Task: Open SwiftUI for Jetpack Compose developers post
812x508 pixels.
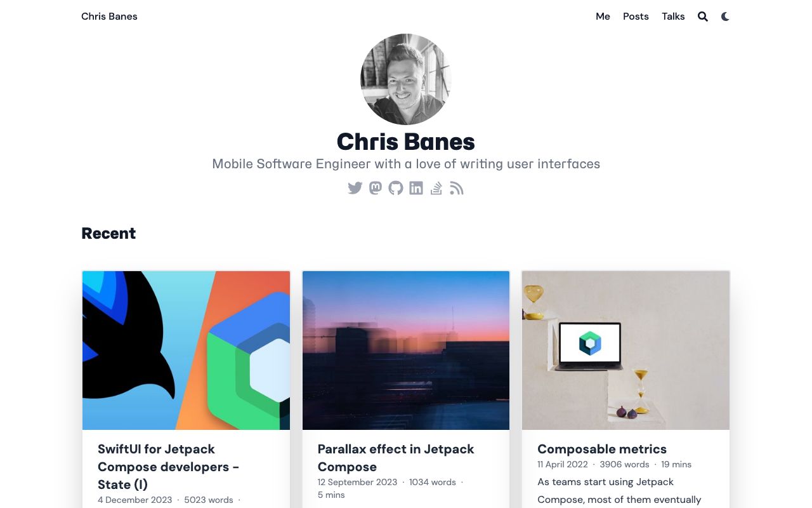Action: coord(168,467)
